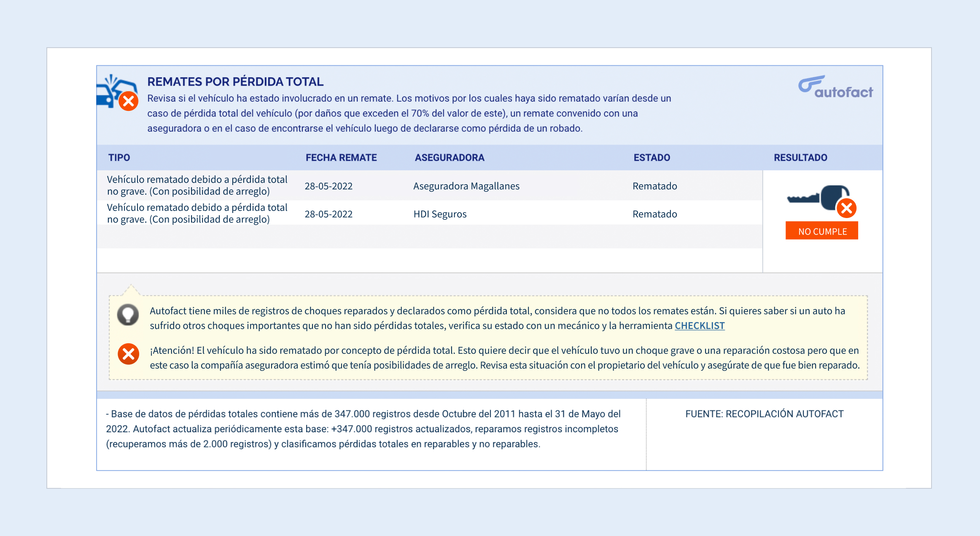980x536 pixels.
Task: Select the Aseguradora Magallanes row
Action: click(x=466, y=186)
